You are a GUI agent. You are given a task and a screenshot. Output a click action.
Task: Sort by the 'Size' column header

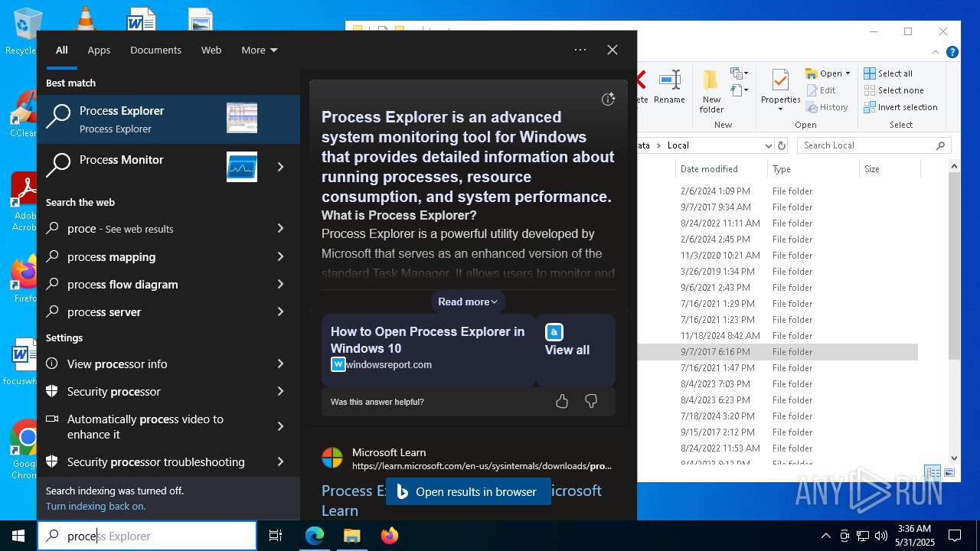click(x=888, y=169)
